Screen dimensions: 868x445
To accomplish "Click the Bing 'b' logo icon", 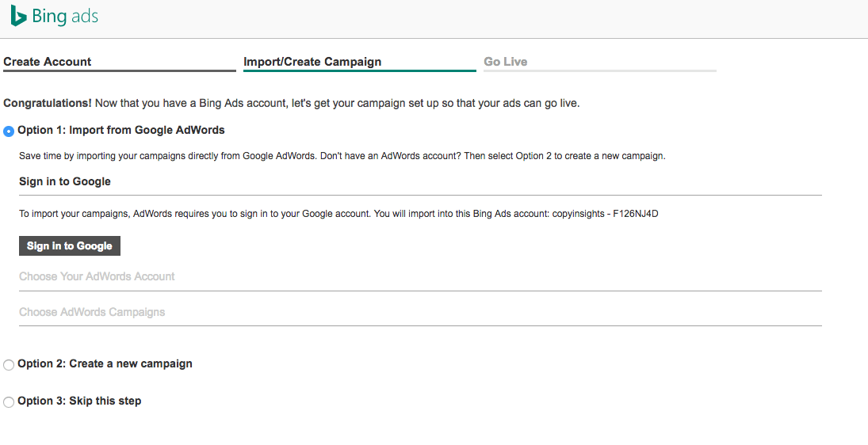I will [x=17, y=16].
